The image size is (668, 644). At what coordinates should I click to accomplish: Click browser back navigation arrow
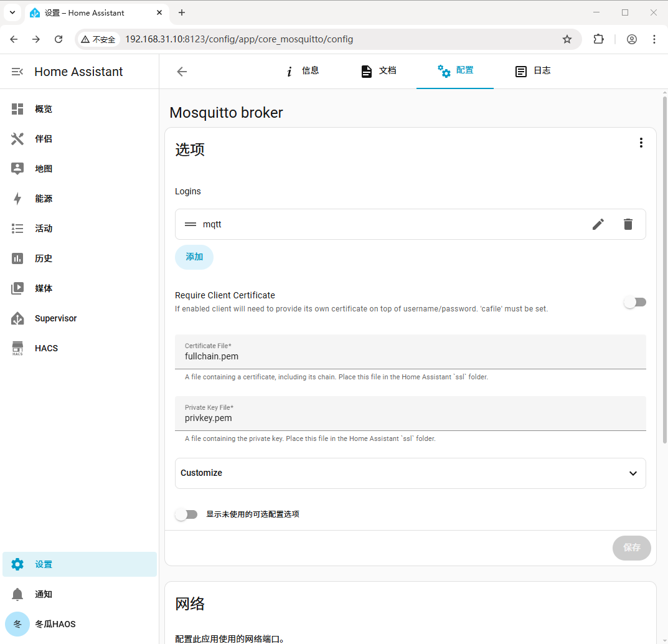[x=14, y=39]
